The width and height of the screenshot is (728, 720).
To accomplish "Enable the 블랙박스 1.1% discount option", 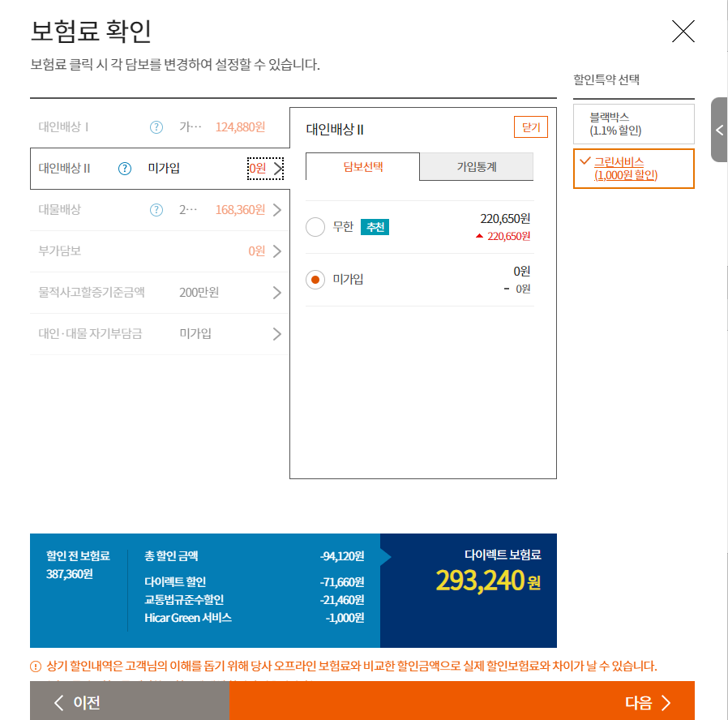I will tap(635, 122).
